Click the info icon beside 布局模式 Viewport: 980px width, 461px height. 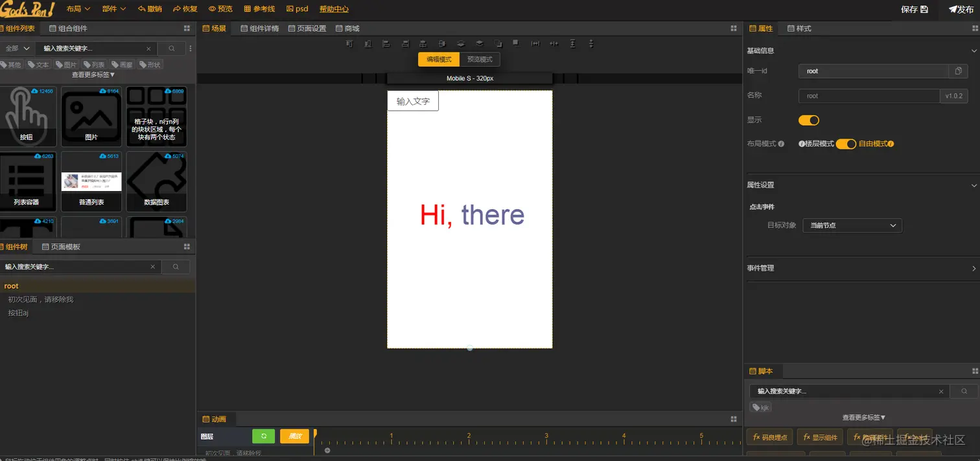(x=781, y=144)
